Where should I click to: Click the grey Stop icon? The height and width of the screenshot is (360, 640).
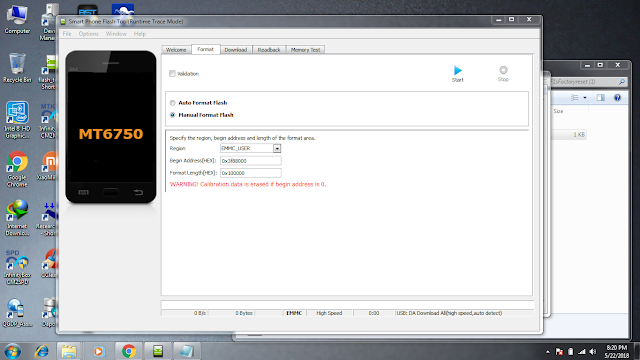pyautogui.click(x=503, y=70)
